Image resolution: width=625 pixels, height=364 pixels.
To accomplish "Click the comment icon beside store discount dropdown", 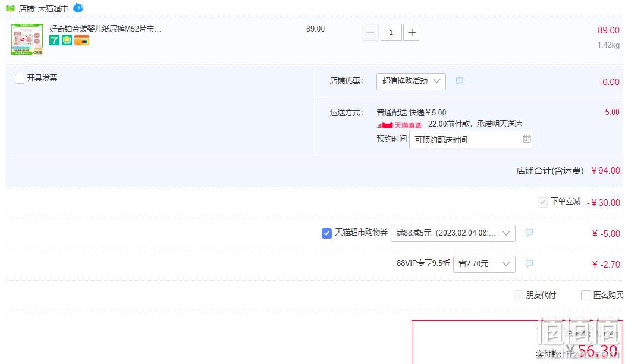I will coord(460,81).
